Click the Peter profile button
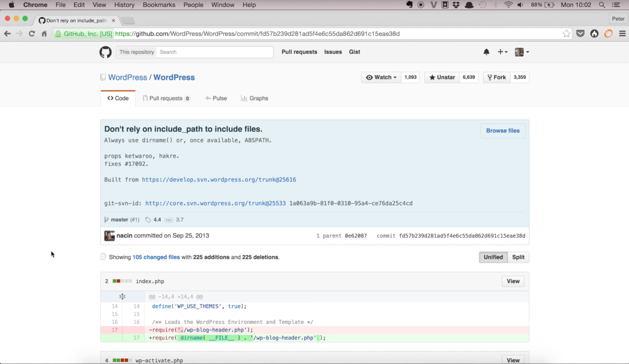 [x=618, y=19]
